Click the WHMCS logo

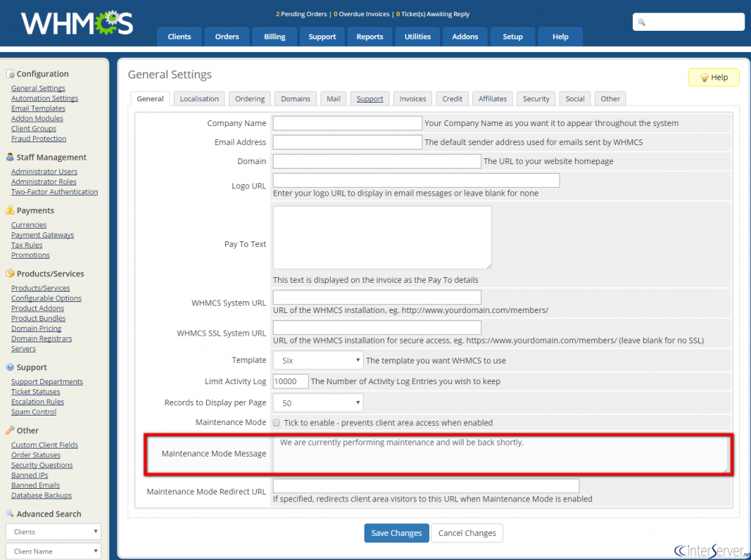(x=77, y=23)
